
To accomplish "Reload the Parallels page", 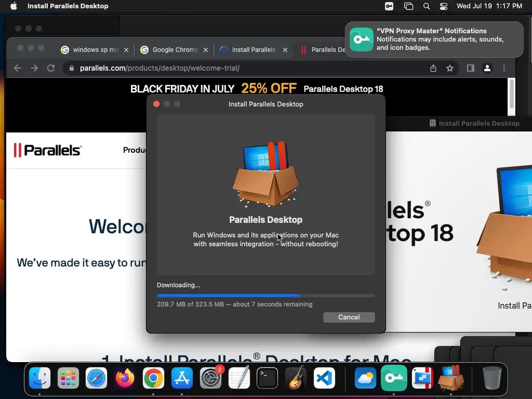I will pyautogui.click(x=51, y=68).
